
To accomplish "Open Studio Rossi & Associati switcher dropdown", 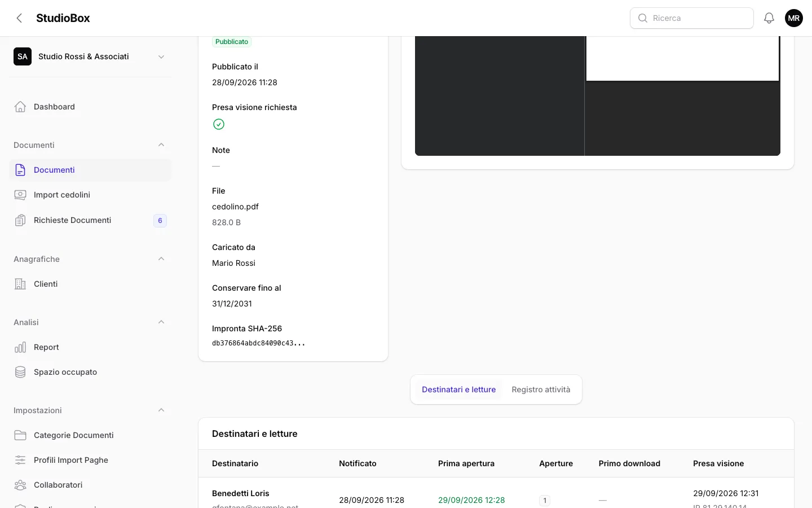I will click(90, 56).
